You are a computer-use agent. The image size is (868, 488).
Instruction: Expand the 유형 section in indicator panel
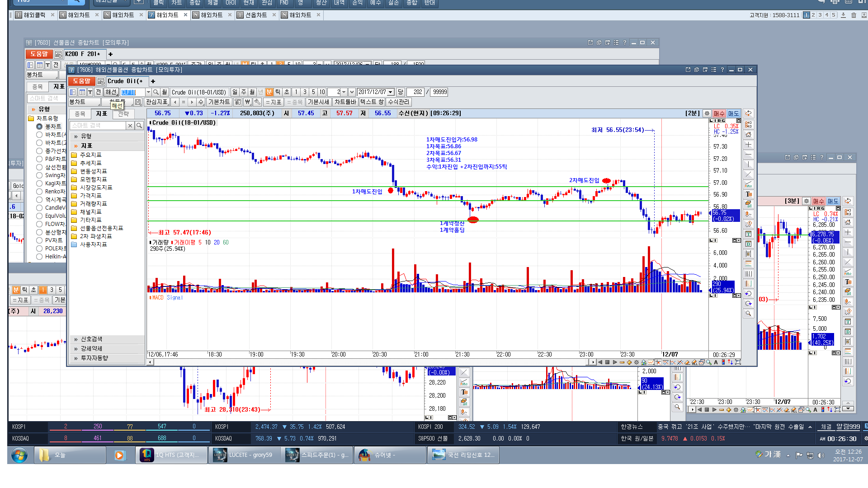point(107,136)
